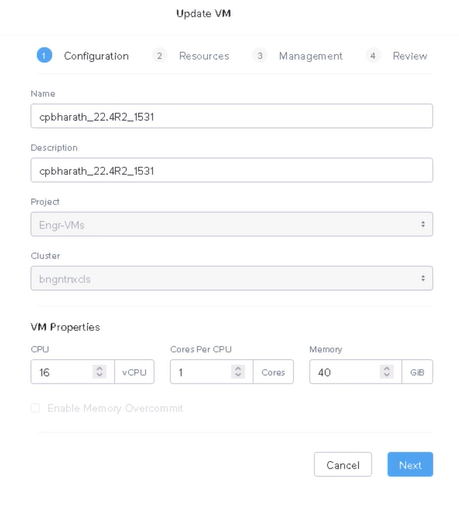Click the Project dropdown arrow indicator
This screenshot has width=459, height=518.
[x=423, y=224]
